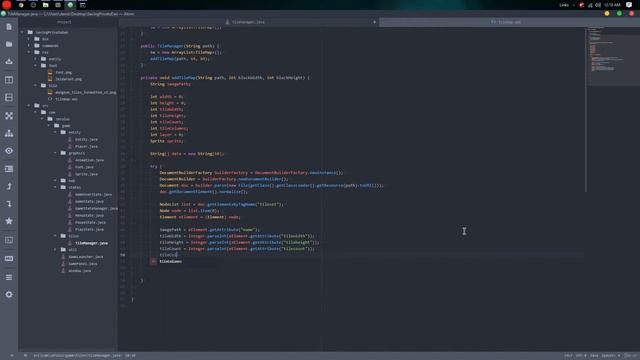640x360 pixels.
Task: Close the TileManager.java tab
Action: click(374, 22)
